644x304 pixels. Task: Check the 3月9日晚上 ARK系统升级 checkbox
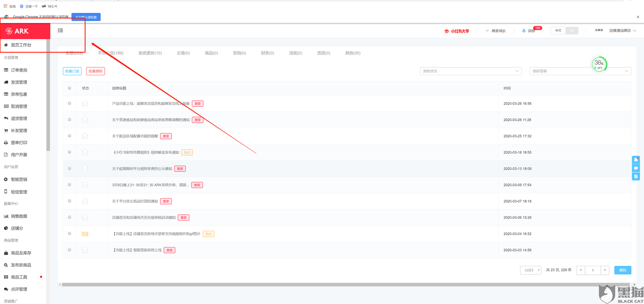[69, 185]
